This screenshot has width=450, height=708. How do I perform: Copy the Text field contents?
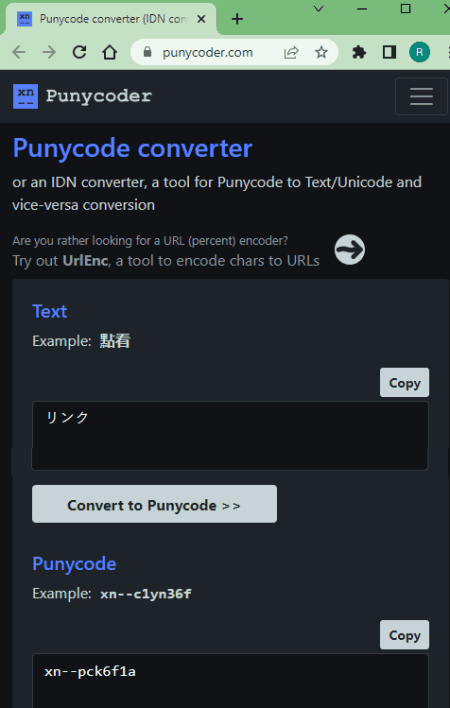404,382
